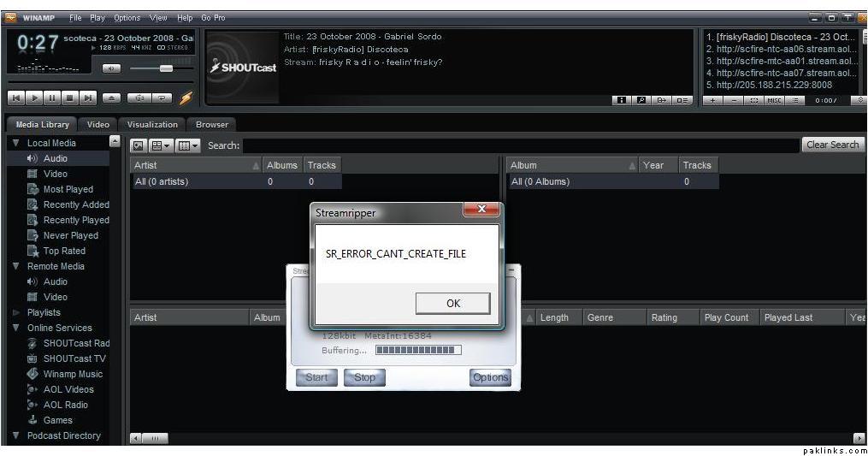Expand the Playlists tree node
This screenshot has height=456, width=868.
click(x=15, y=312)
